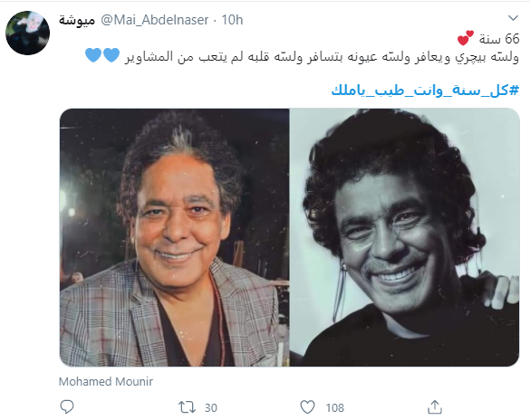This screenshot has width=530, height=420.
Task: Click the reply speech bubble icon
Action: 66,406
